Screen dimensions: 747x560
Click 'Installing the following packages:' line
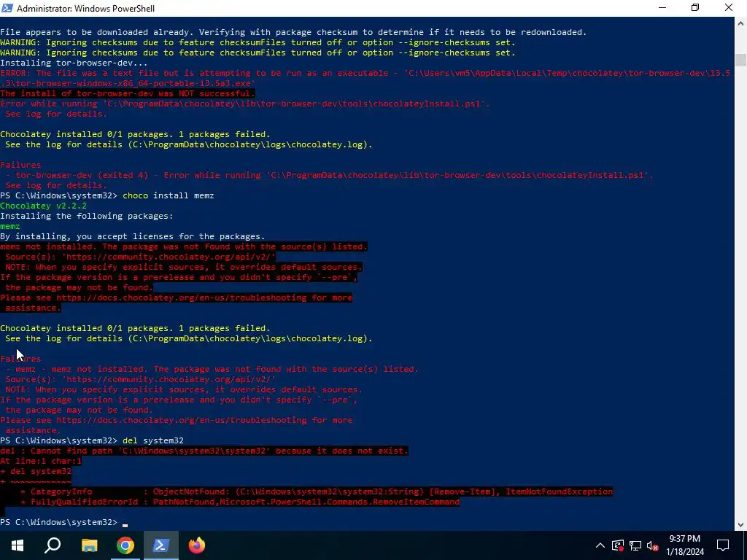87,216
